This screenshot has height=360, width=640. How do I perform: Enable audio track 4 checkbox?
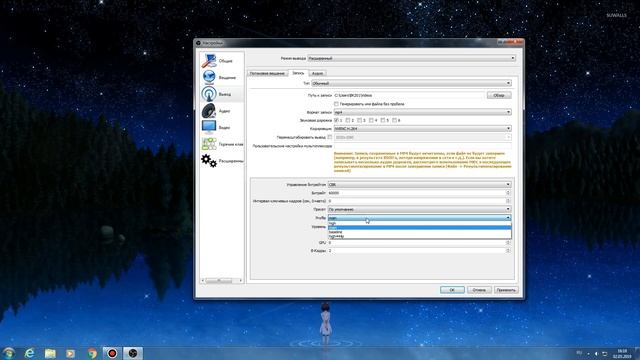[x=371, y=120]
